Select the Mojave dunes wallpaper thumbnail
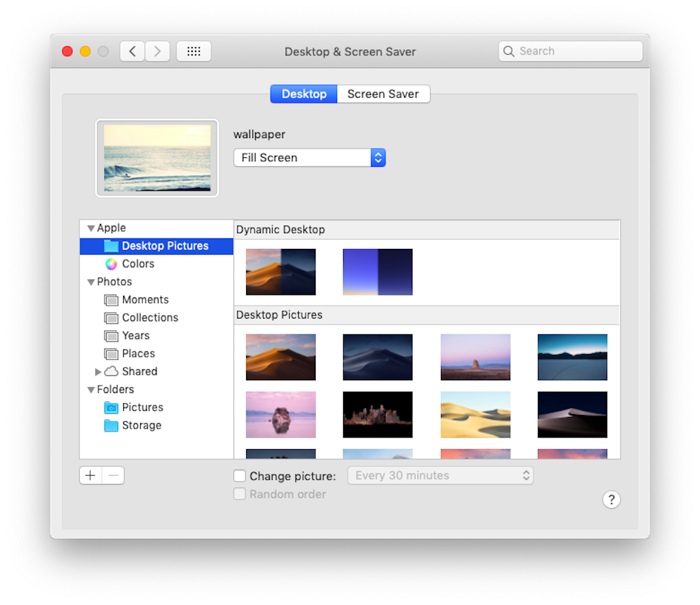Screen dimensions: 700x605 pyautogui.click(x=280, y=357)
